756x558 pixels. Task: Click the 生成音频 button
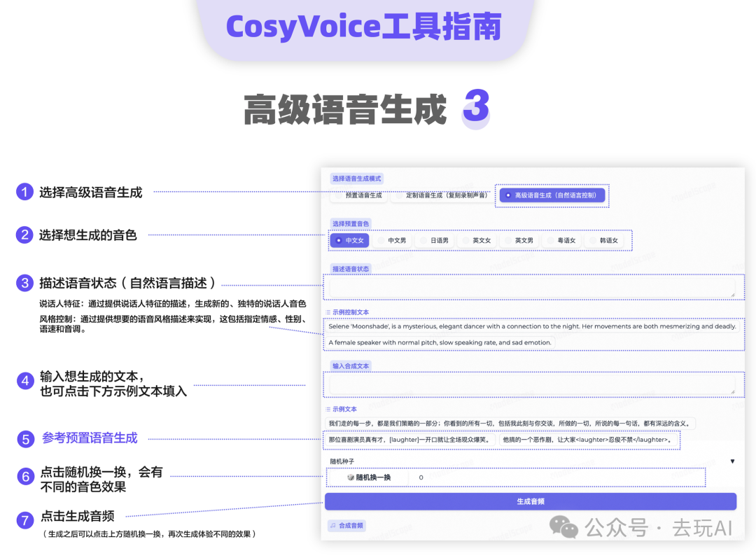tap(531, 501)
